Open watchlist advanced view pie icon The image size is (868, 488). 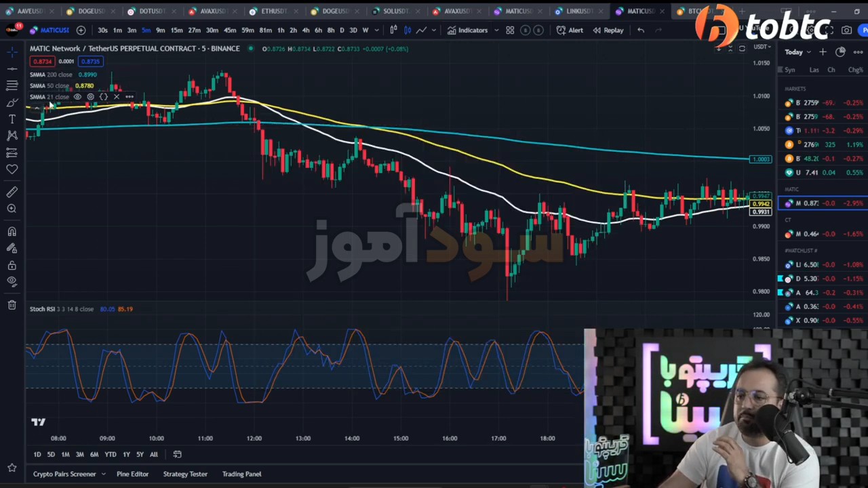(840, 52)
